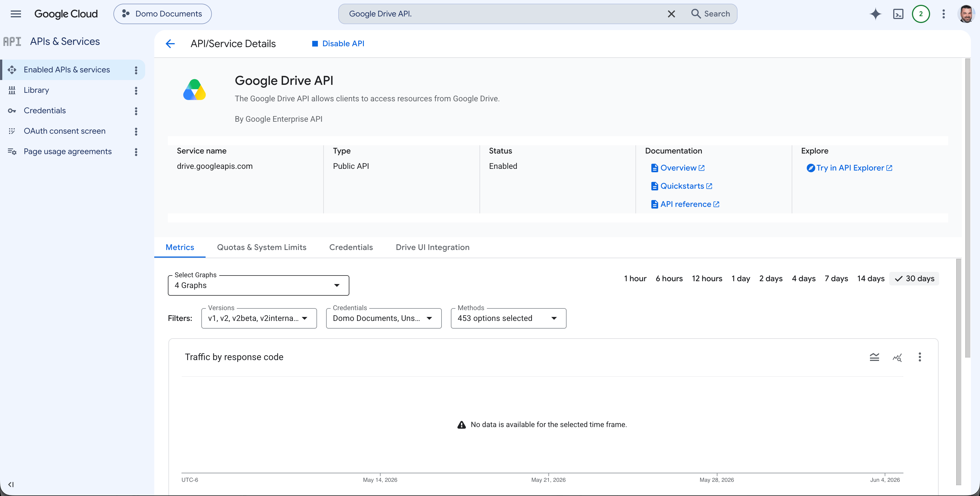
Task: Open more options for Library item
Action: [x=136, y=91]
